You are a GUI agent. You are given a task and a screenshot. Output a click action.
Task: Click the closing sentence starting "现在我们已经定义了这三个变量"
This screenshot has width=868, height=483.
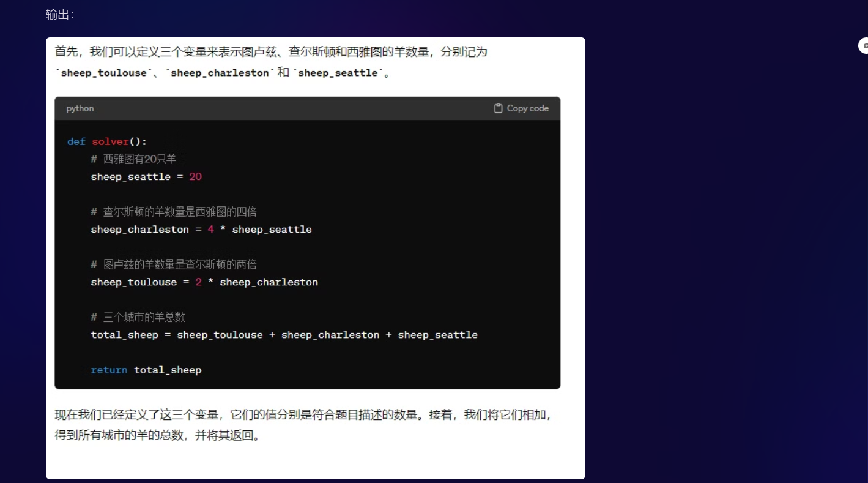pos(304,415)
